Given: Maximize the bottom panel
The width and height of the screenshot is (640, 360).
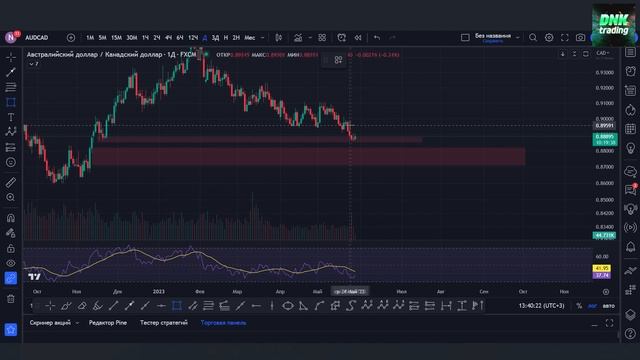Looking at the screenshot, I should click(x=609, y=323).
